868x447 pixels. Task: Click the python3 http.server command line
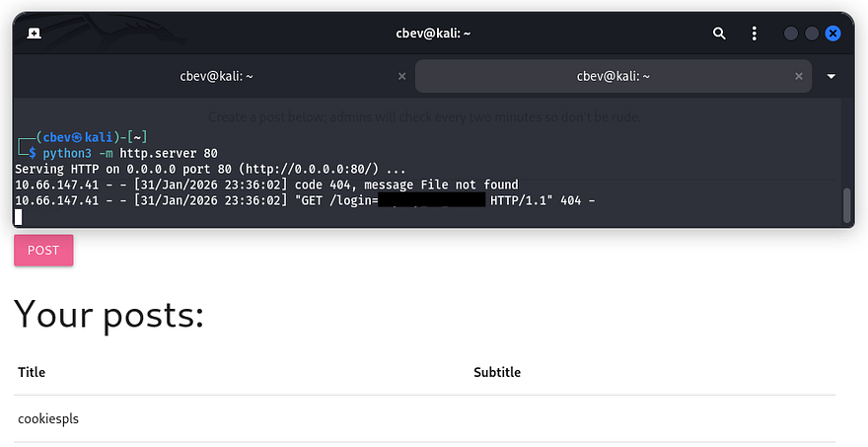(129, 154)
